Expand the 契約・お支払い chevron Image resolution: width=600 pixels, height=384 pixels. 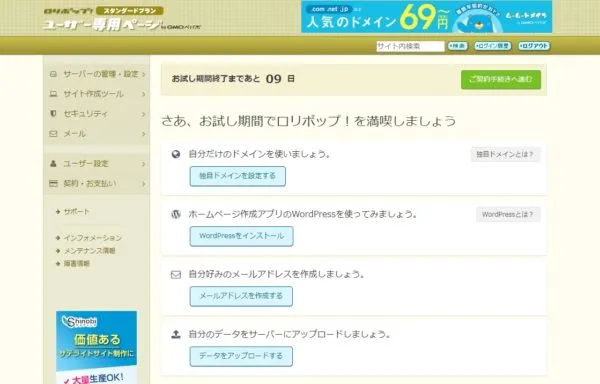click(143, 184)
